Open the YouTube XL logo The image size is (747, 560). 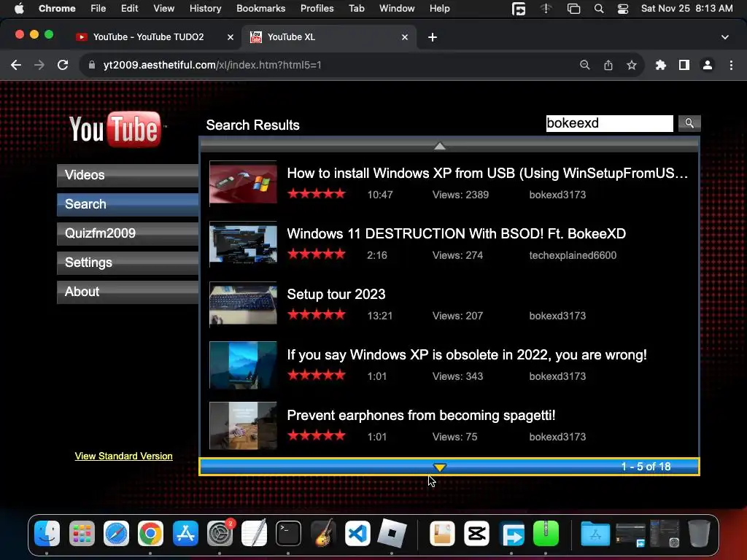(x=116, y=129)
